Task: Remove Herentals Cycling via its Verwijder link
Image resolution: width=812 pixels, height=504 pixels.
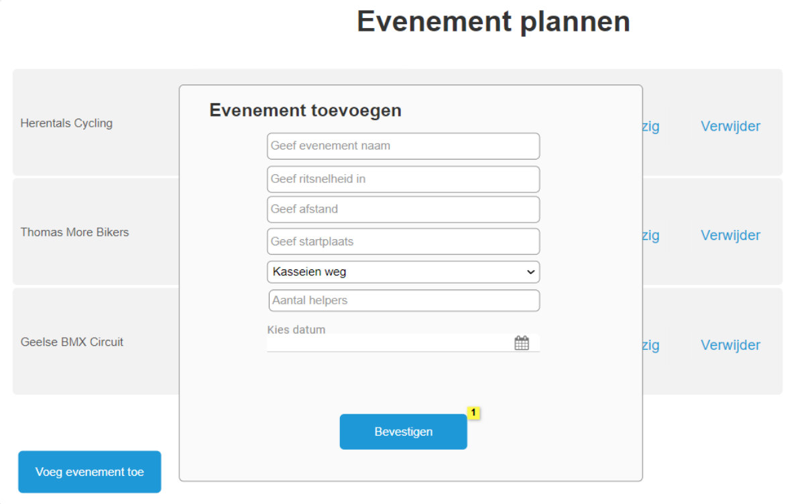Action: 730,126
